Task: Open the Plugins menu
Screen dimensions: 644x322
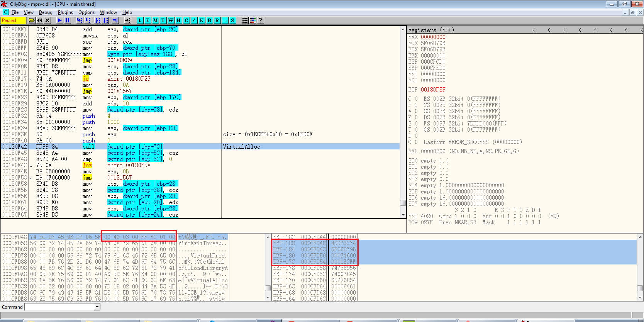Action: point(65,12)
